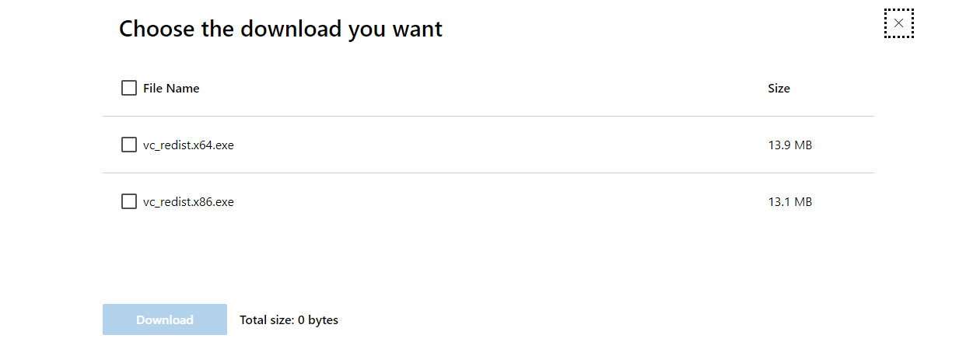Close the download dialog with the X

click(x=898, y=23)
